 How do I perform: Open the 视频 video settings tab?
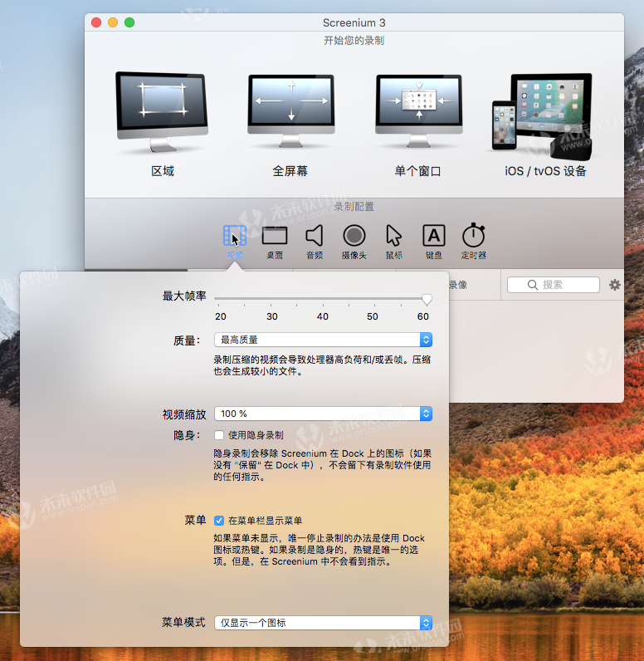(x=235, y=242)
